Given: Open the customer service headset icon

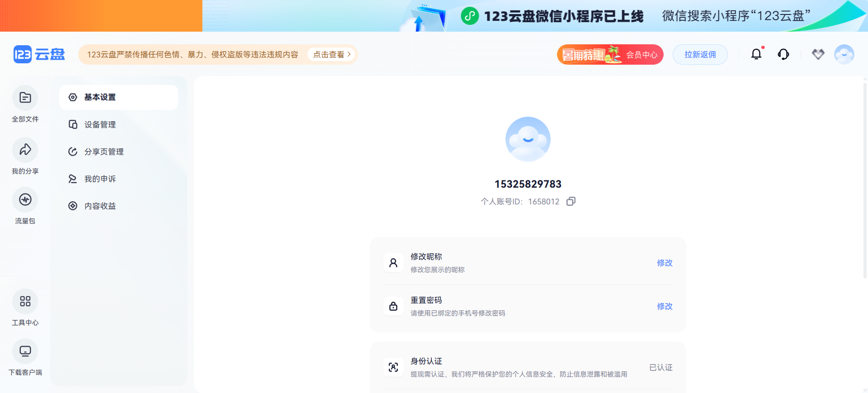Looking at the screenshot, I should click(783, 54).
